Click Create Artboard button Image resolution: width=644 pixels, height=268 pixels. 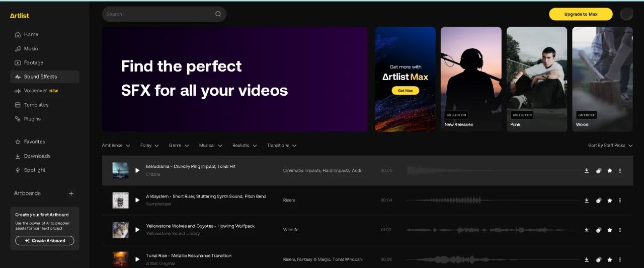coord(45,241)
